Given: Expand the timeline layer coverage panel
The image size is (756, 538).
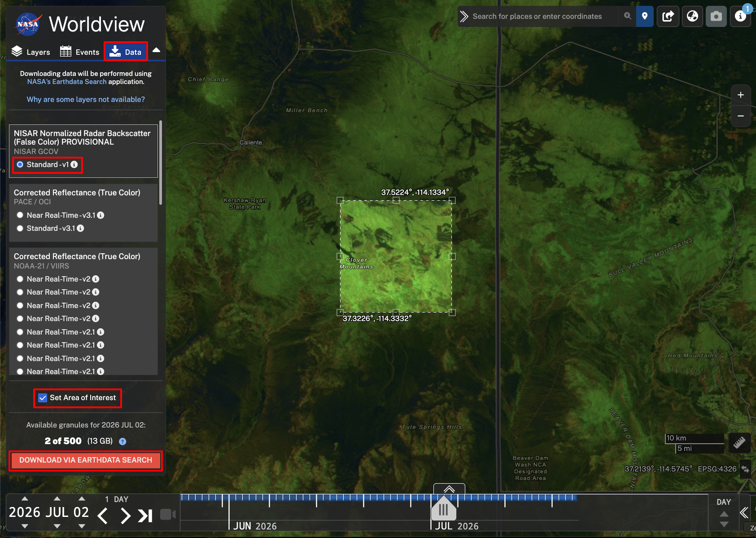Looking at the screenshot, I should tap(449, 489).
